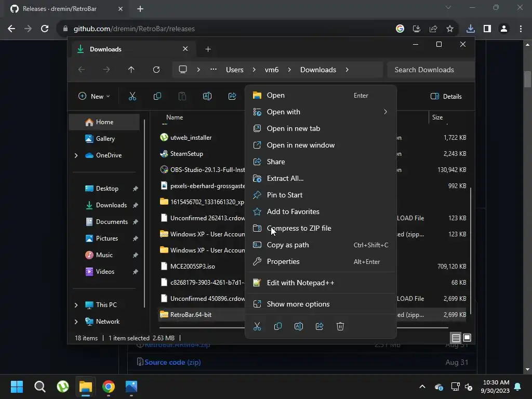Click address bar ellipsis for hidden folders

coord(214,69)
